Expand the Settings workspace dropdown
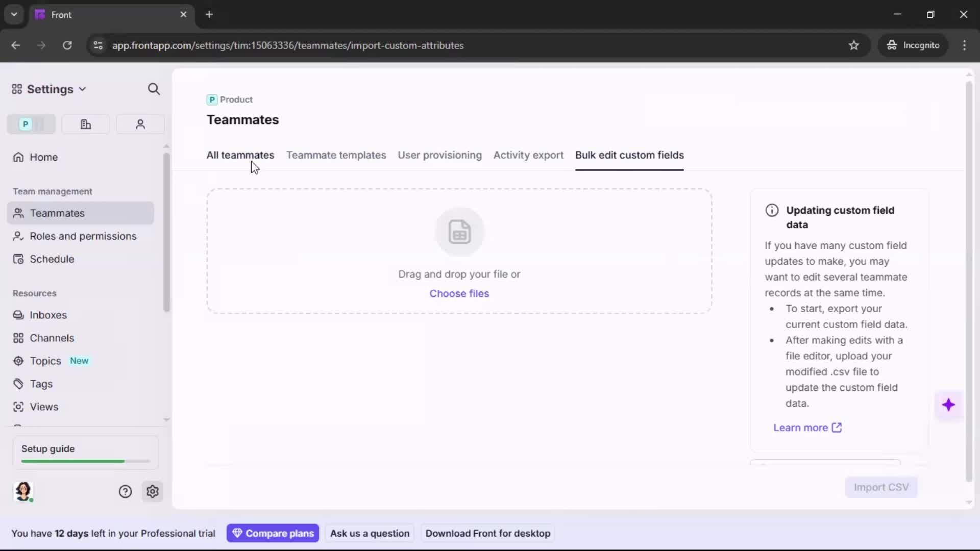 point(83,89)
